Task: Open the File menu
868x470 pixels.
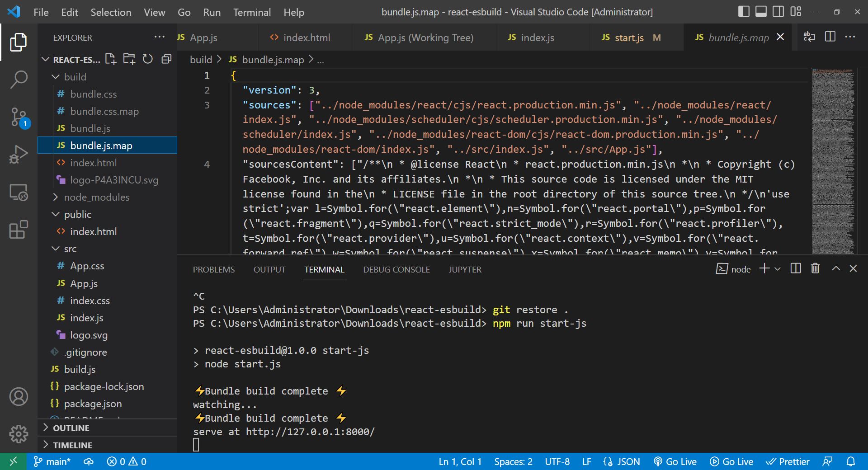Action: pyautogui.click(x=41, y=12)
